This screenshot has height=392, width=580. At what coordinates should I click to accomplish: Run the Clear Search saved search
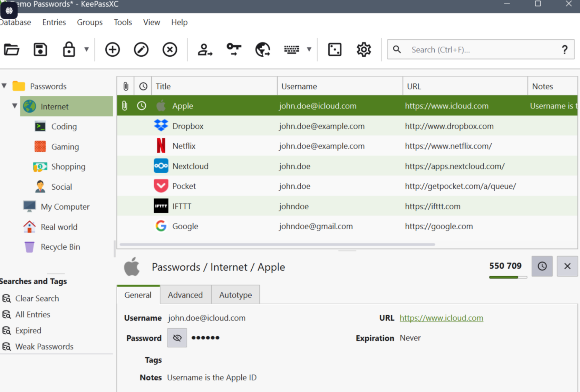point(37,298)
